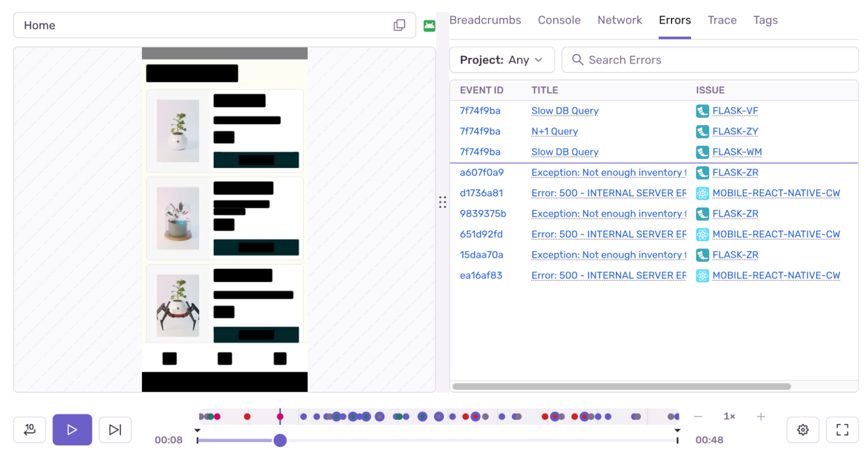Switch to the Console tab
The width and height of the screenshot is (868, 461).
[x=559, y=20]
